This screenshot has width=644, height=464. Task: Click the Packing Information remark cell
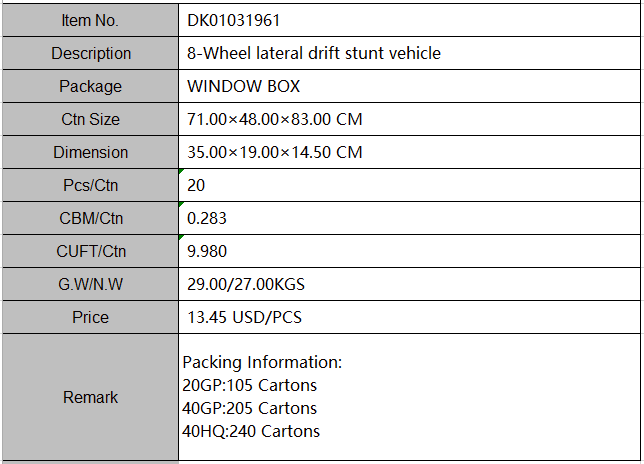click(x=262, y=397)
